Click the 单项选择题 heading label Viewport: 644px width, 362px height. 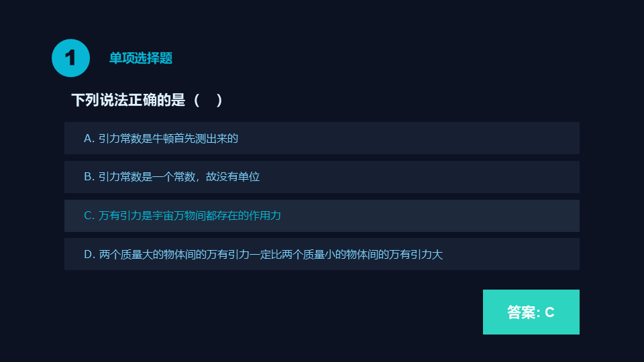coord(141,58)
